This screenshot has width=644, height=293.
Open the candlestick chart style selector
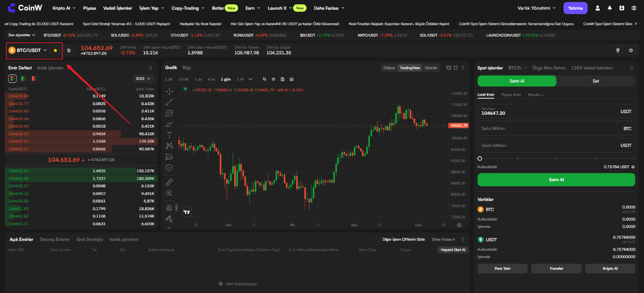click(x=264, y=79)
